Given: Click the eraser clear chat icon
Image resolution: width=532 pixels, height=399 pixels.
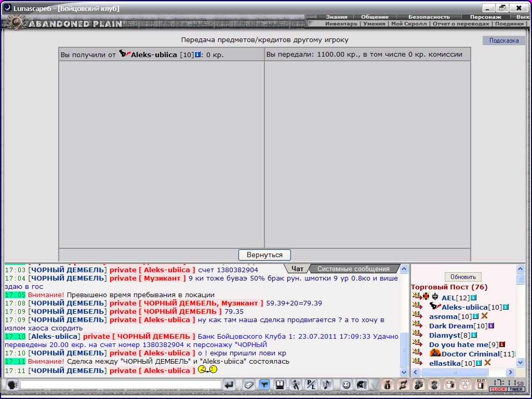Looking at the screenshot, I should click(x=249, y=385).
